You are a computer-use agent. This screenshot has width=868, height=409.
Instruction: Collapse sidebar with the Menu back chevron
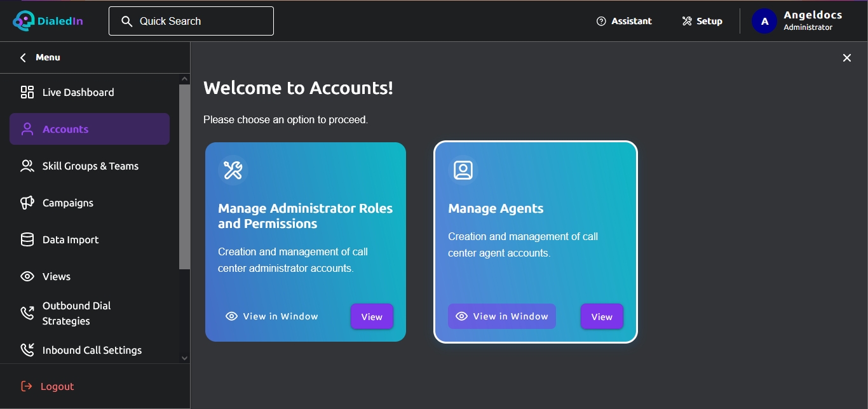point(23,58)
